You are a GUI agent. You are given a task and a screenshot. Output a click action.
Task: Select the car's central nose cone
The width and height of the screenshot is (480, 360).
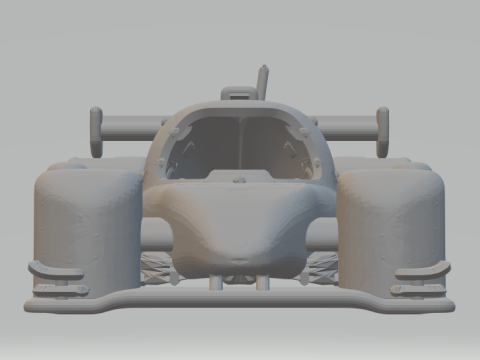coord(239,230)
